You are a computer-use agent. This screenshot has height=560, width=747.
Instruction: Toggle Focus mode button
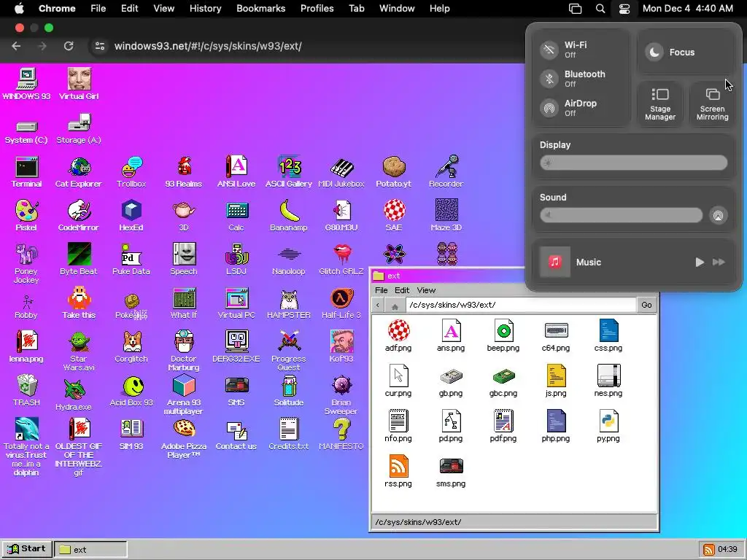click(685, 52)
